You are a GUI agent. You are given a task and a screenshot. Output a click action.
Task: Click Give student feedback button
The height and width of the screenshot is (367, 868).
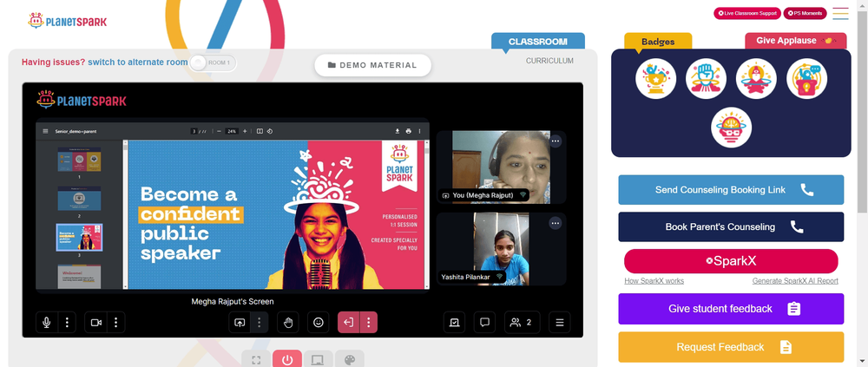[731, 309]
